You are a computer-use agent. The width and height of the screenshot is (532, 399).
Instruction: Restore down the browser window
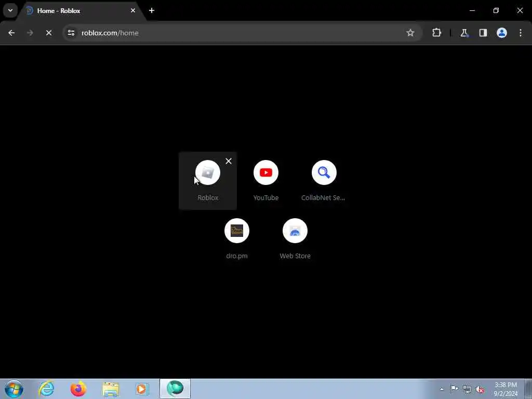(x=496, y=10)
